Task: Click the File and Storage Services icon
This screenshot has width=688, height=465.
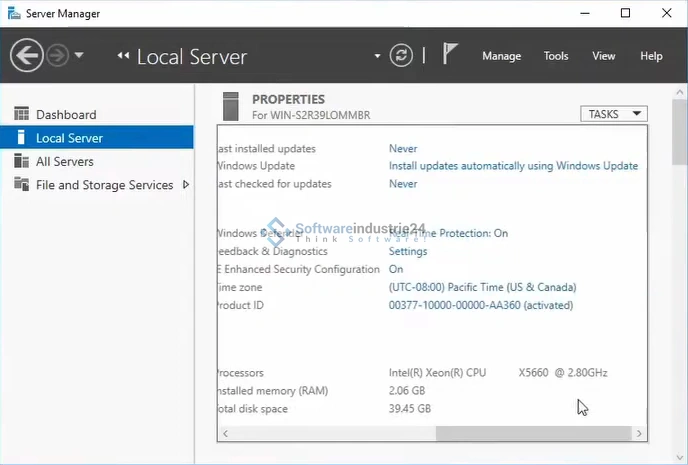Action: coord(20,185)
